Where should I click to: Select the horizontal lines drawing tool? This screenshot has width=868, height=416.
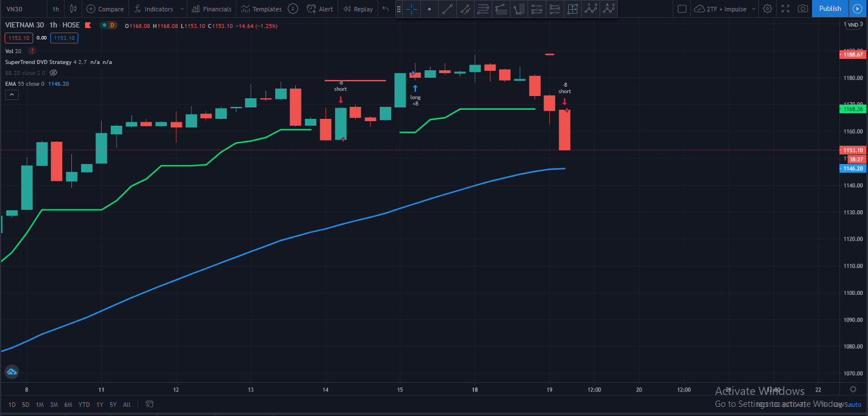click(x=483, y=9)
